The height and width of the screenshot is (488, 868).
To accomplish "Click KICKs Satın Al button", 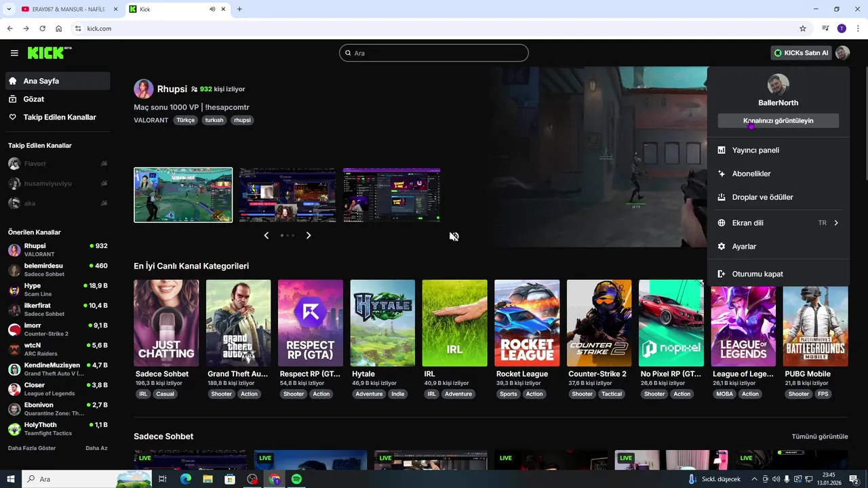I will tap(801, 53).
